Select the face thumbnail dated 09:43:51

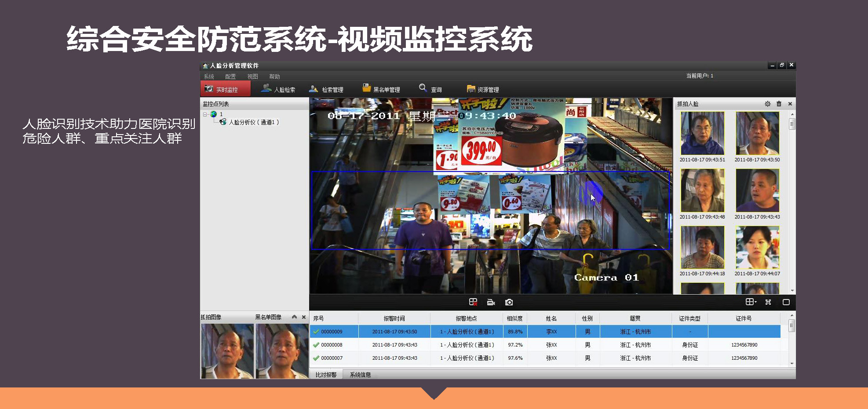click(x=702, y=133)
